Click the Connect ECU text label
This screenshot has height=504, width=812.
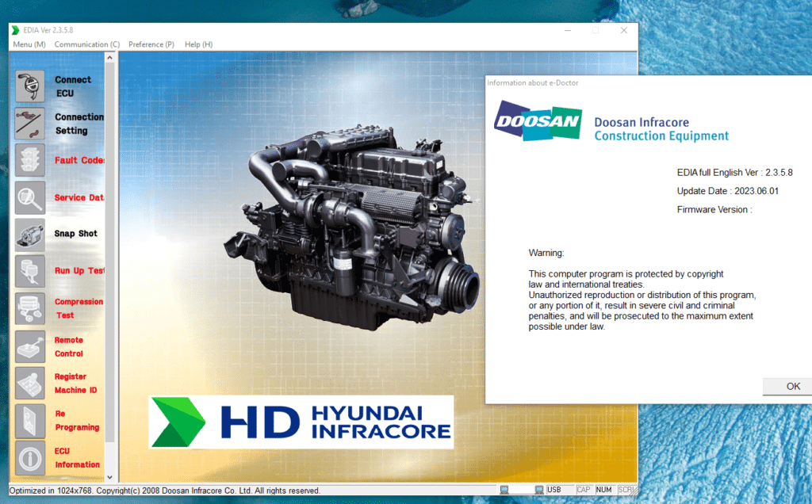click(x=72, y=86)
